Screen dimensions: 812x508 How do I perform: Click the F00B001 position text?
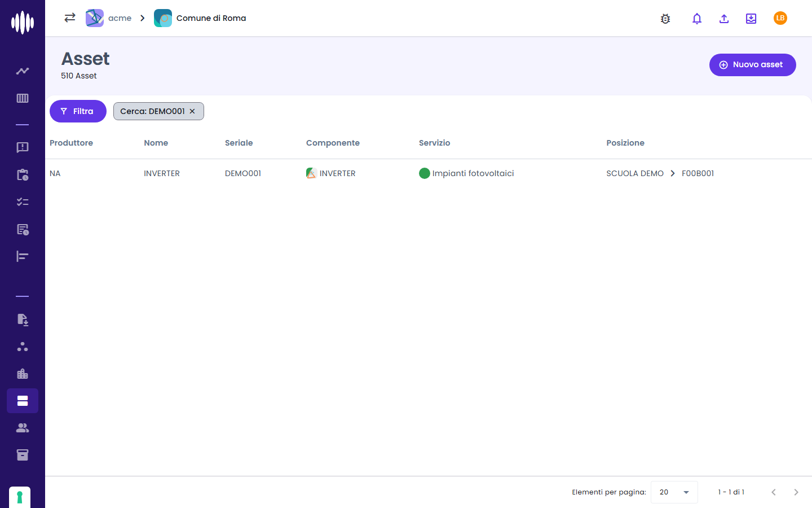[698, 173]
